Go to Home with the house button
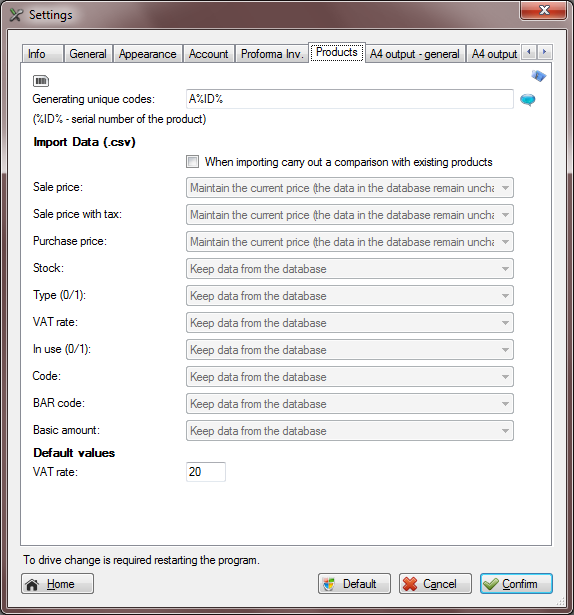This screenshot has height=615, width=574. pos(57,584)
